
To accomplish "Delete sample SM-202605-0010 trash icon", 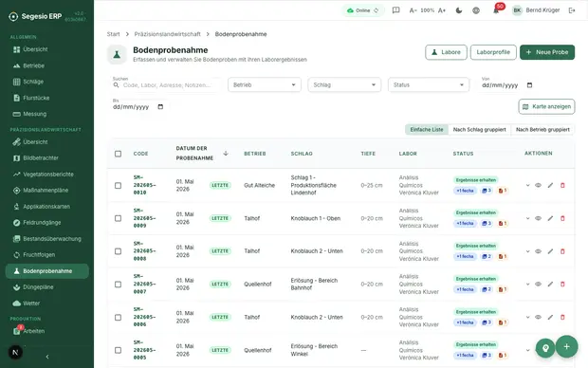I will pos(562,185).
